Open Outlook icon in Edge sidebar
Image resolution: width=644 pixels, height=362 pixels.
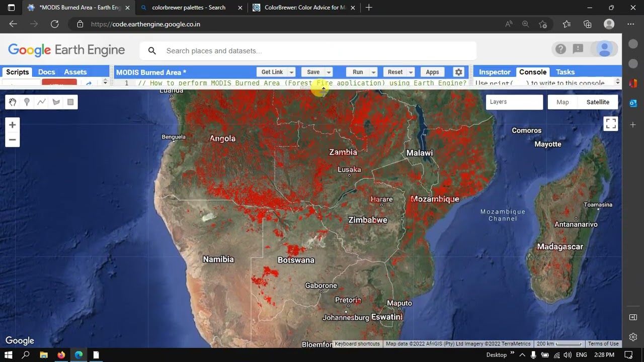633,103
